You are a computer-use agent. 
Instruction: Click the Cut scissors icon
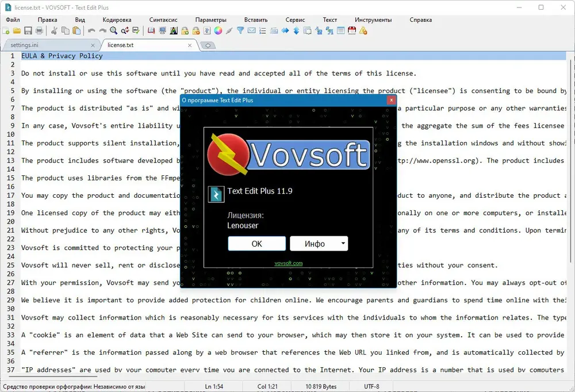54,31
